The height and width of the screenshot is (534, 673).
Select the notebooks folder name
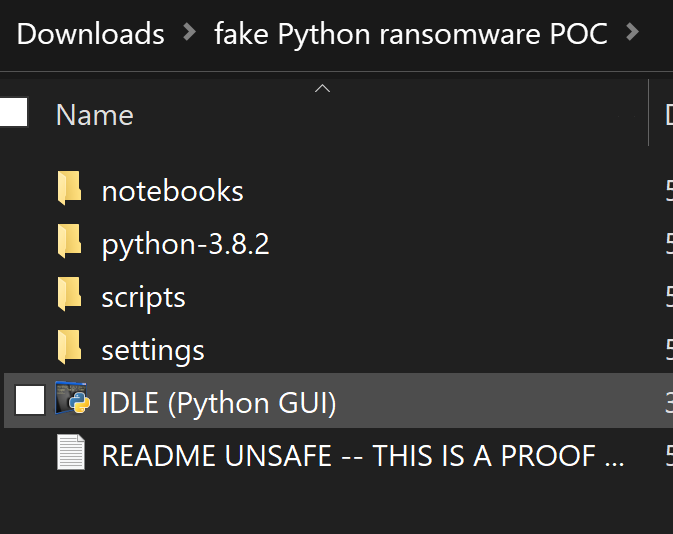[x=172, y=191]
